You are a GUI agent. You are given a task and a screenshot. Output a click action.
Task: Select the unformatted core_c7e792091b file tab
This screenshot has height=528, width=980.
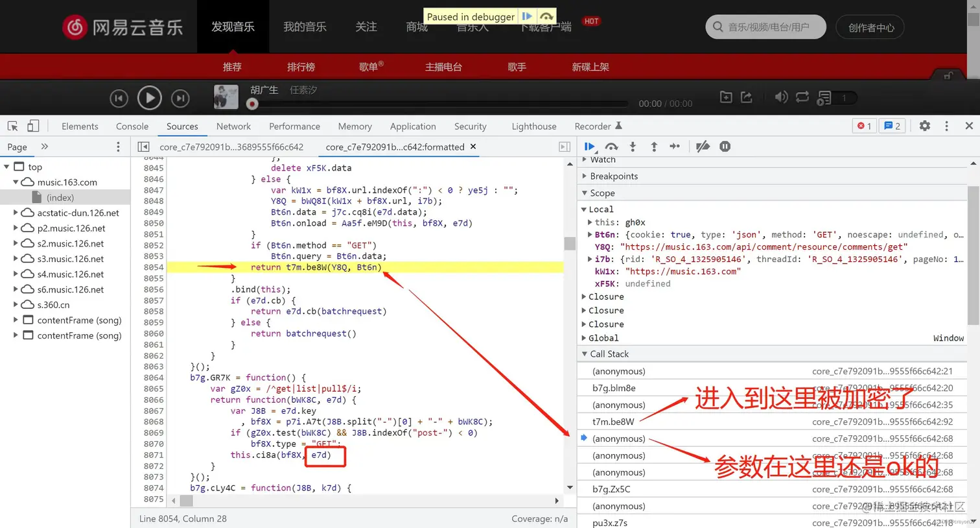[x=231, y=147]
